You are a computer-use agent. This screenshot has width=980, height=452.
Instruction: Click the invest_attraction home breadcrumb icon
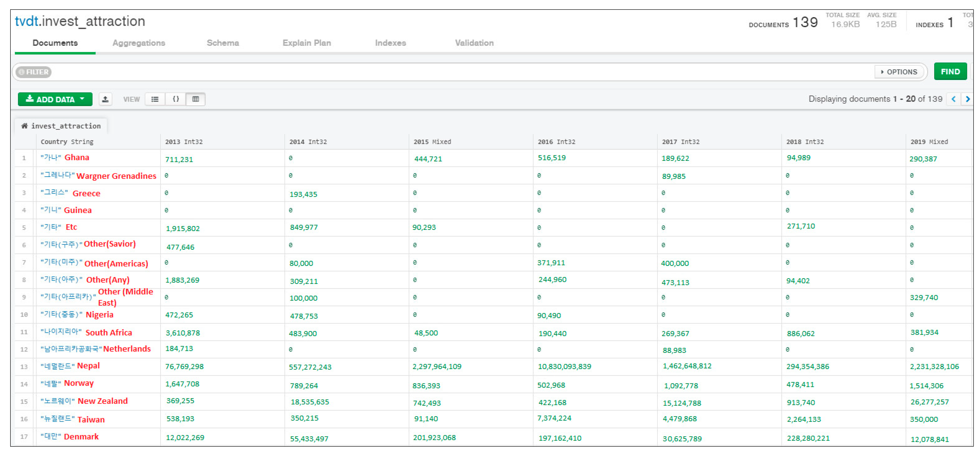[25, 126]
